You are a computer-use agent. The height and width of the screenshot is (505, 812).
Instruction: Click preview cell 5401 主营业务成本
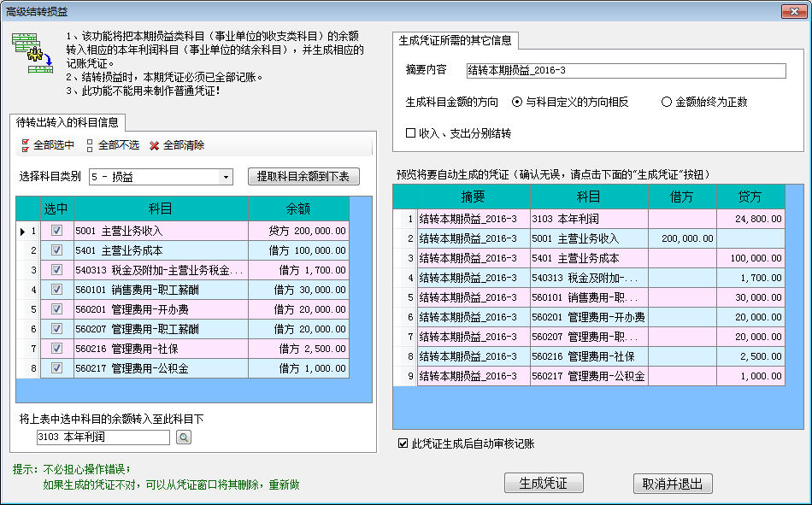[x=589, y=258]
